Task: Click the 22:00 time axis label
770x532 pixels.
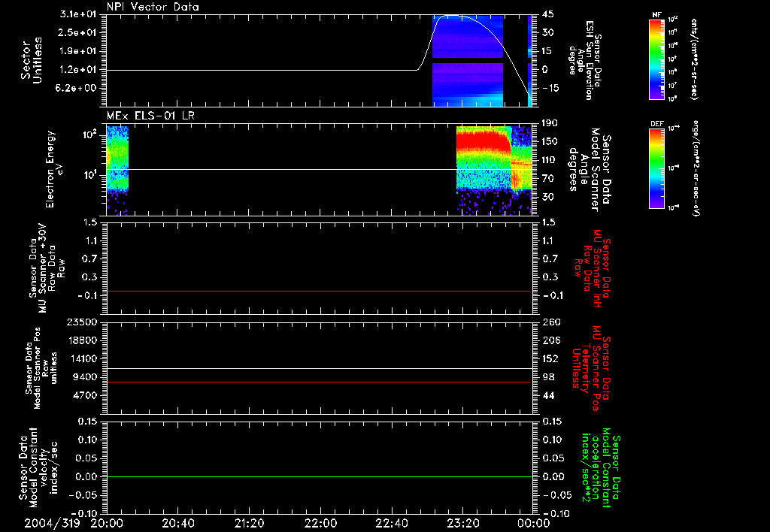Action: pos(320,523)
